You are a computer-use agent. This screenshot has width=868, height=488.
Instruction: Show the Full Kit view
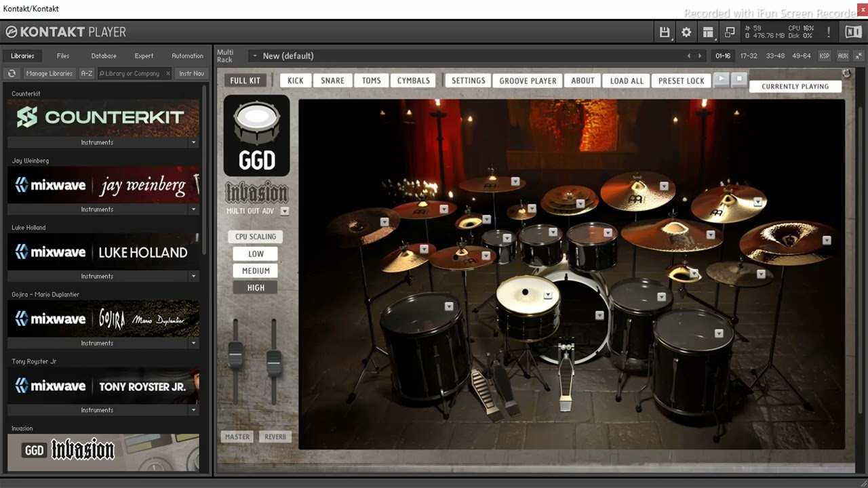pyautogui.click(x=245, y=81)
